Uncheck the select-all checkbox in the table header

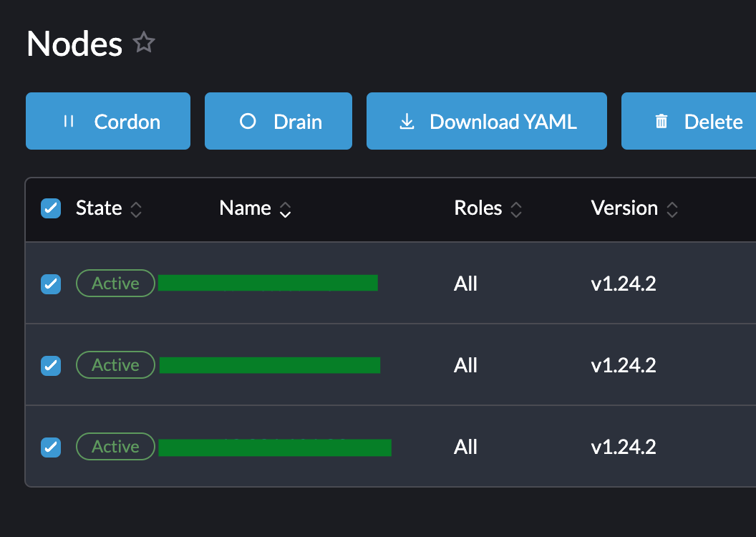51,208
